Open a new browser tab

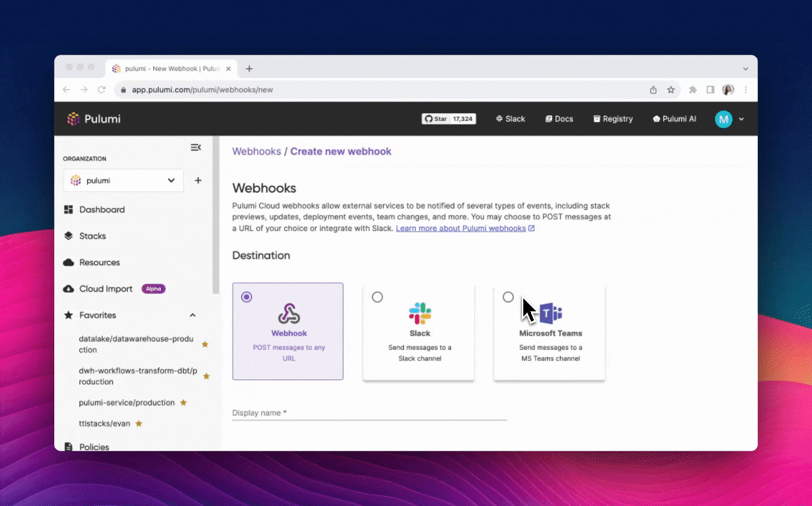249,68
